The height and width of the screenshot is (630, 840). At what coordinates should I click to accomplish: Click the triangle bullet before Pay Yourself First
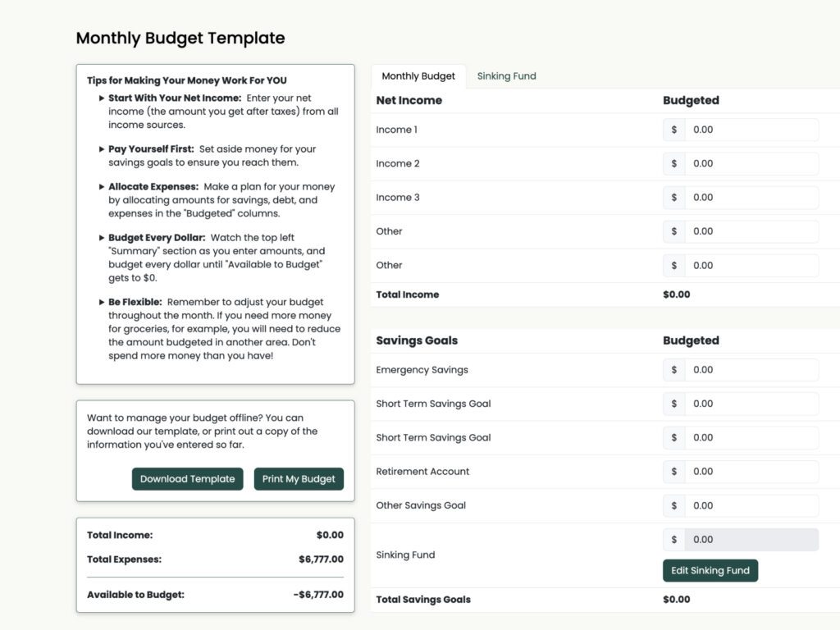point(101,149)
